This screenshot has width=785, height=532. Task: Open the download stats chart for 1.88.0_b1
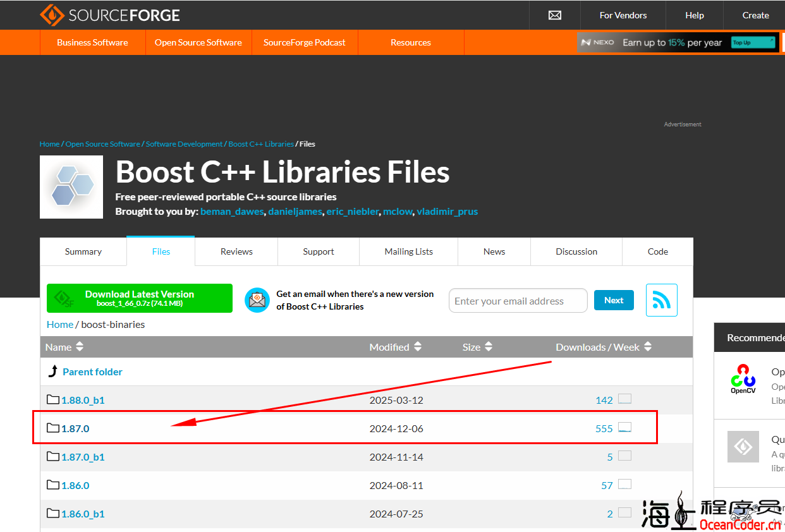[x=624, y=399]
